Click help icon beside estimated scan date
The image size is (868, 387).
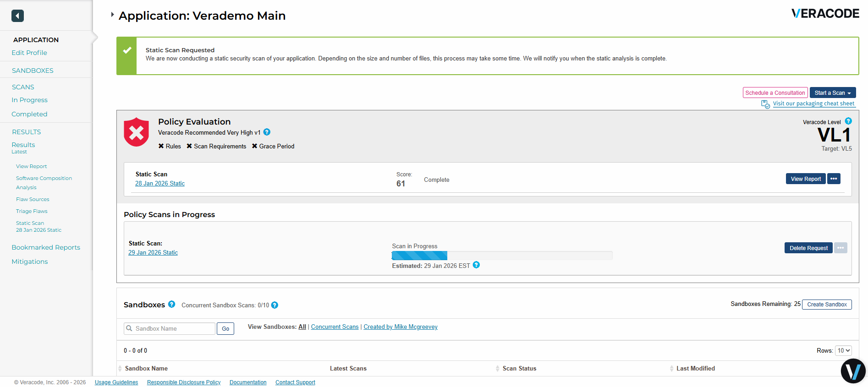[x=476, y=265]
